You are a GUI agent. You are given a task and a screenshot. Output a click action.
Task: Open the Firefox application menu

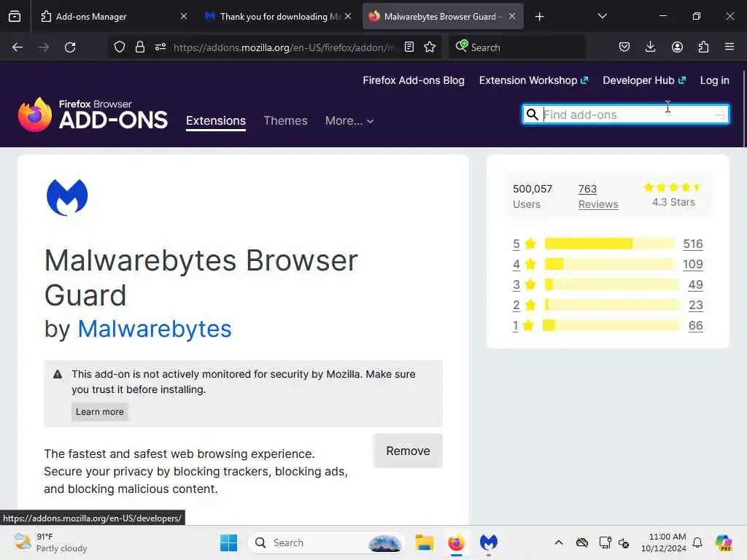pos(729,47)
